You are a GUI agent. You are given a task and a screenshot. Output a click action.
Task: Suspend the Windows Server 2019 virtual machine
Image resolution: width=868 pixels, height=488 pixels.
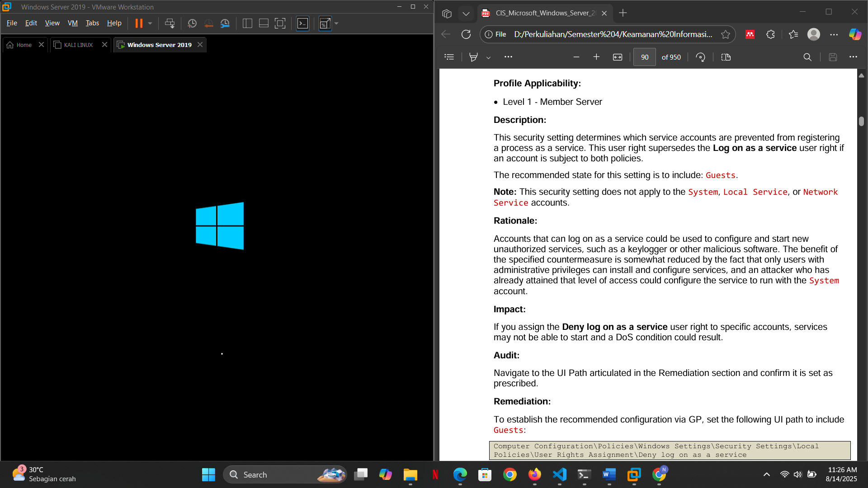[139, 23]
